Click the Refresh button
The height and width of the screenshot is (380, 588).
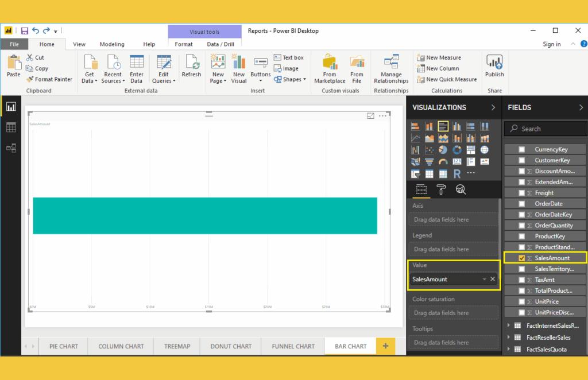click(x=191, y=66)
